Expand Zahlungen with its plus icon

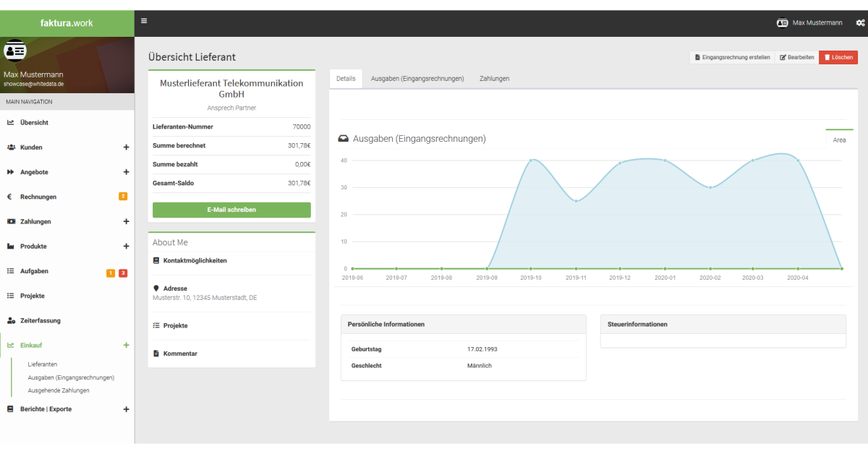click(126, 221)
